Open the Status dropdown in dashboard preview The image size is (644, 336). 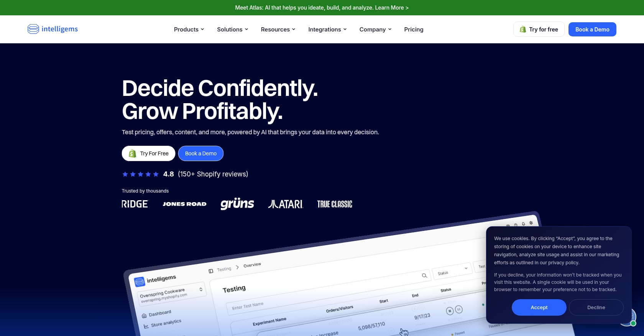pos(452,271)
